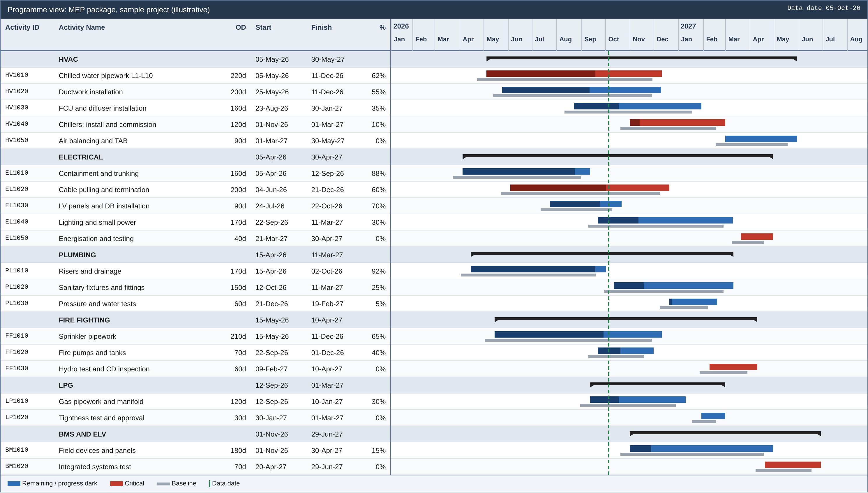The width and height of the screenshot is (868, 493).
Task: Click the ELECTRICAL summary bar in the Gantt
Action: tap(618, 156)
